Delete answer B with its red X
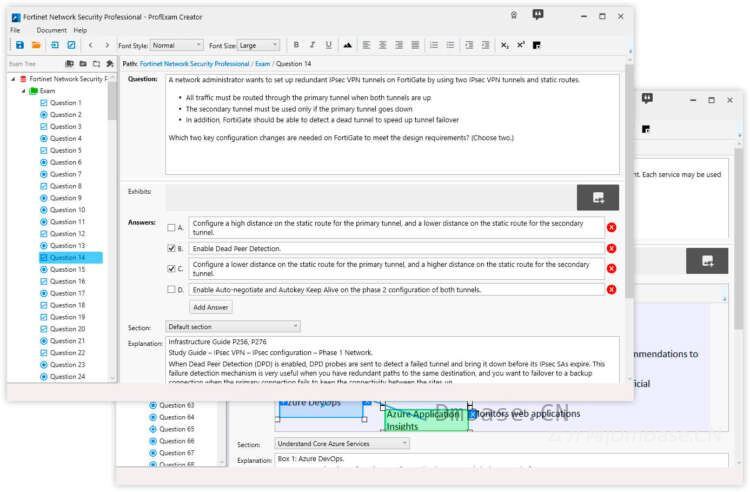Viewport: 750px width, 492px height. pyautogui.click(x=611, y=249)
